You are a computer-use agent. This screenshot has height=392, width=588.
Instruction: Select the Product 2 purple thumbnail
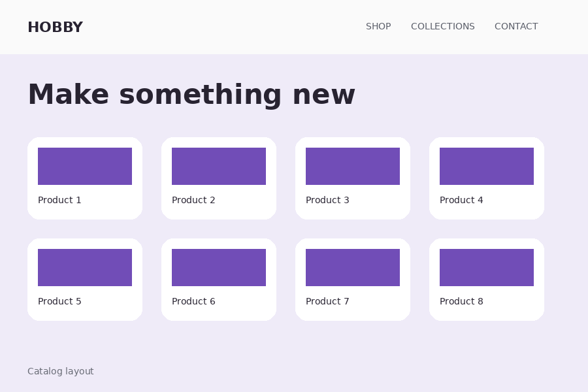219,166
